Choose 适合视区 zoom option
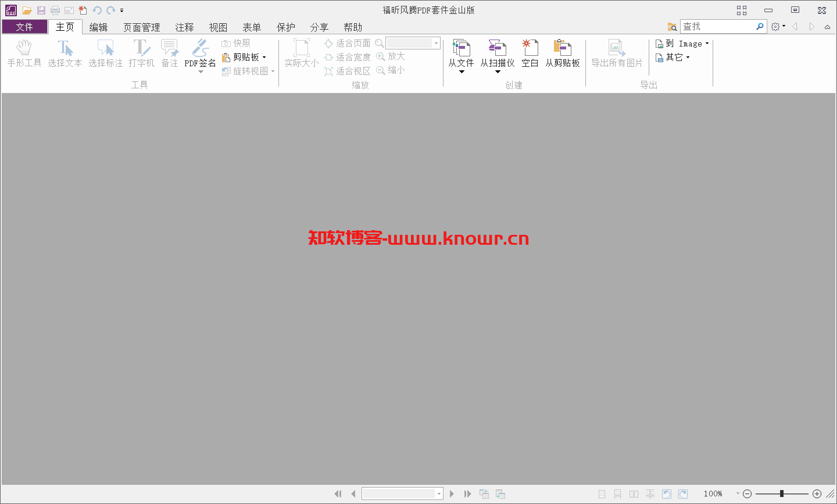The width and height of the screenshot is (837, 504). pos(348,72)
